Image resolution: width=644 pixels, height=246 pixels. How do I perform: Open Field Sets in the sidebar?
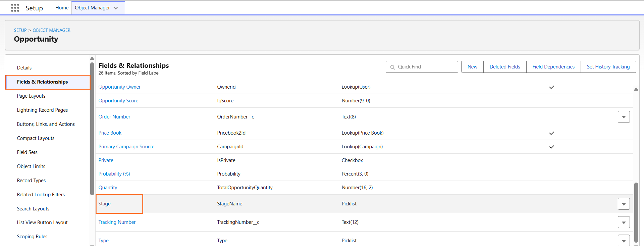[x=27, y=152]
